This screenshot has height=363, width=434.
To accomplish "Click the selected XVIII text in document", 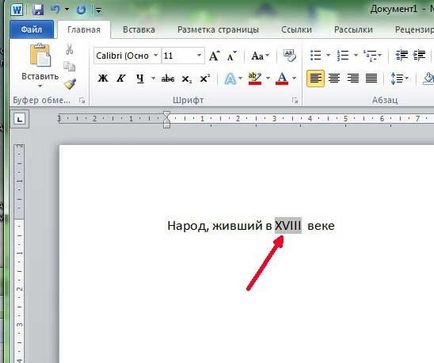I will pos(288,226).
